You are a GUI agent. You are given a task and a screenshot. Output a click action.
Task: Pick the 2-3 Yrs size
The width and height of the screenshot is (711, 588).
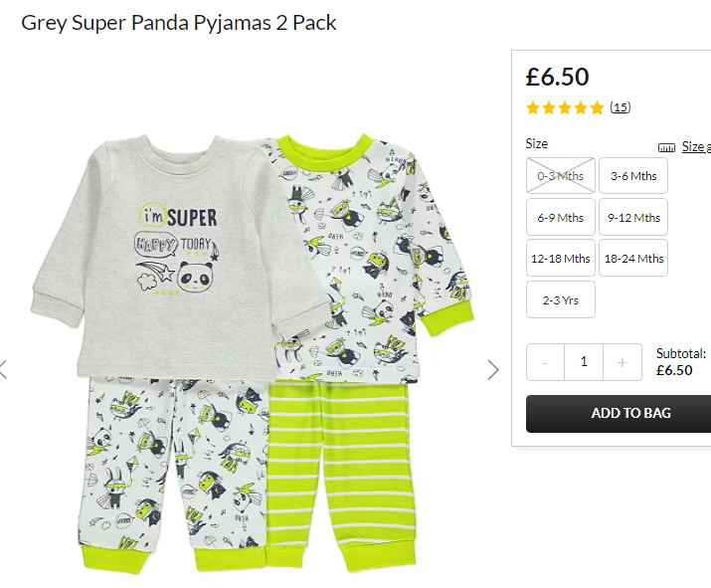click(561, 299)
